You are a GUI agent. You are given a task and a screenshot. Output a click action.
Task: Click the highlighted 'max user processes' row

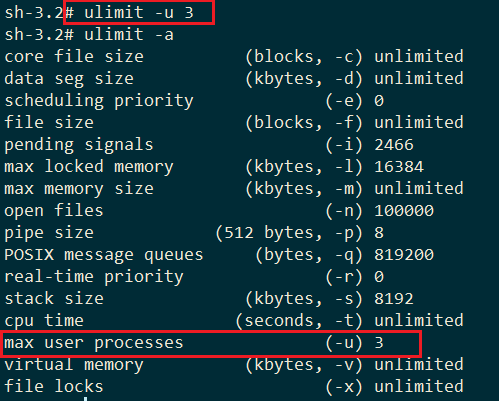pos(211,343)
